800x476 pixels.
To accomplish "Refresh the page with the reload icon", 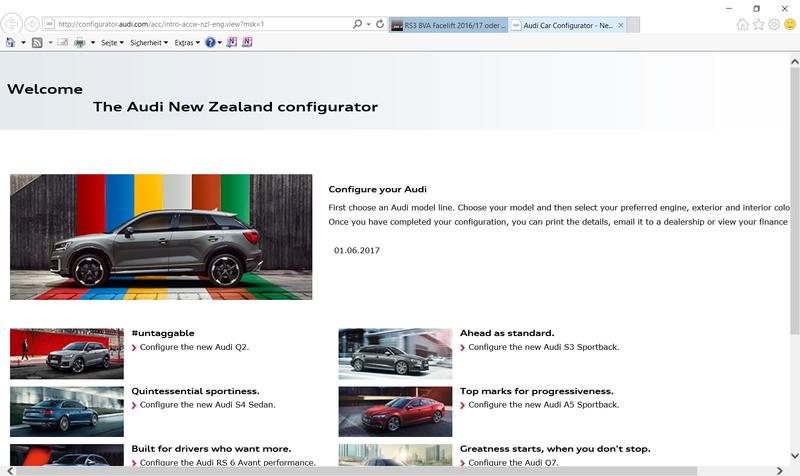I will coord(380,23).
